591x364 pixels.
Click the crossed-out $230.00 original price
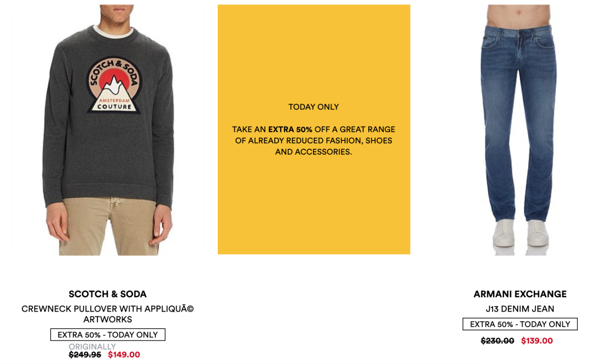497,340
